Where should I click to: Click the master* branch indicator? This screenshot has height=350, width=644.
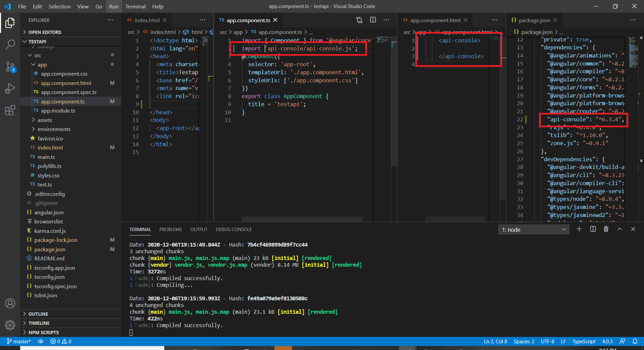click(19, 341)
